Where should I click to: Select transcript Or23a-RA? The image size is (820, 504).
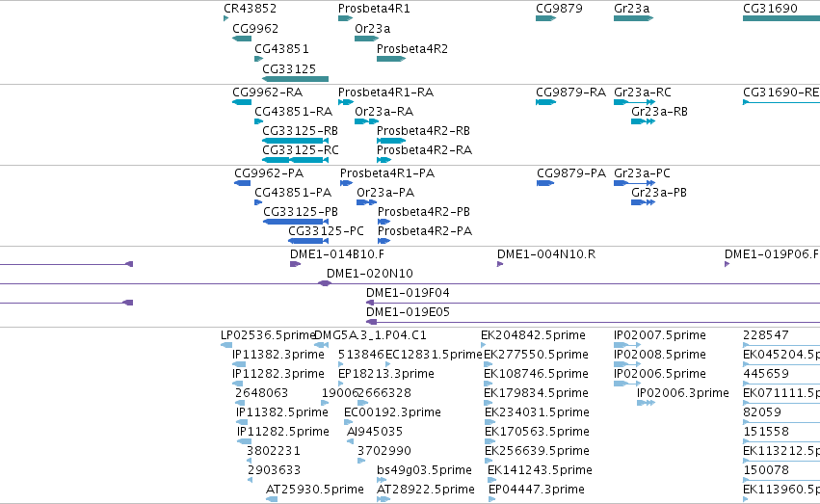pos(384,112)
